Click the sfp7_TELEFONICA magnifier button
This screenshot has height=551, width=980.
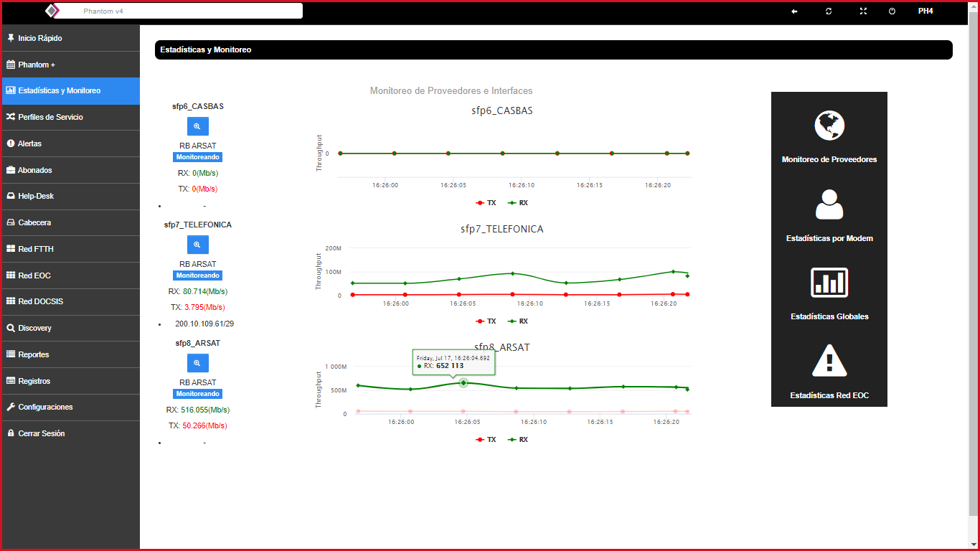[197, 245]
